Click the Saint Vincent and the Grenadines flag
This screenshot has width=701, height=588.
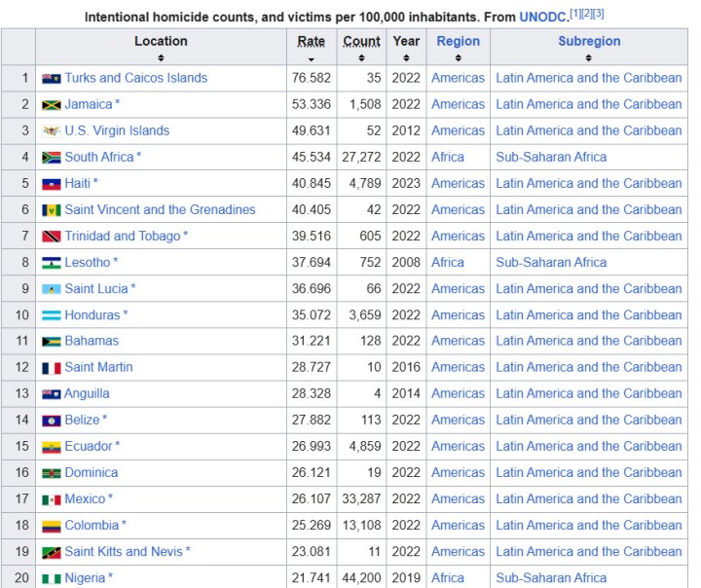[52, 210]
